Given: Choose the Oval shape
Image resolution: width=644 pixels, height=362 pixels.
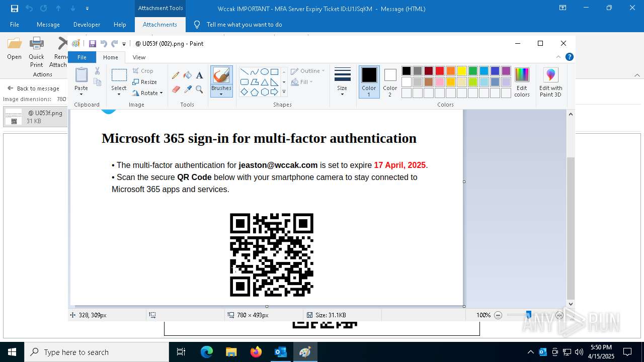Looking at the screenshot, I should [265, 71].
